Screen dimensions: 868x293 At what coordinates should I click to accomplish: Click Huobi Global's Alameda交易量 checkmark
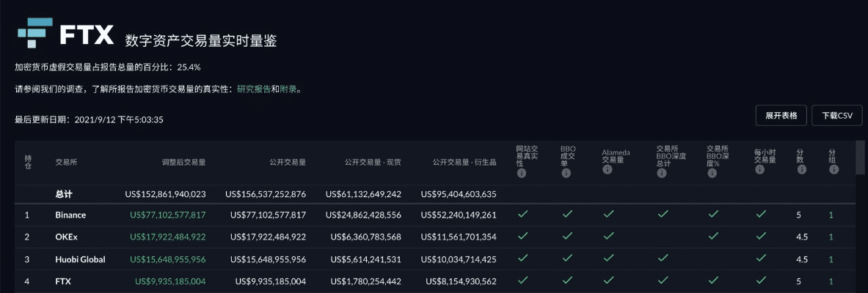click(x=608, y=259)
